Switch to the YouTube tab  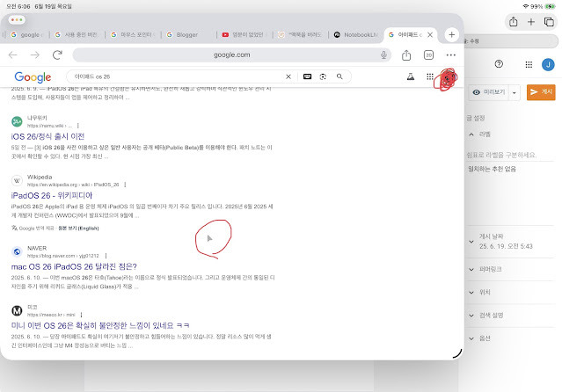[x=245, y=35]
